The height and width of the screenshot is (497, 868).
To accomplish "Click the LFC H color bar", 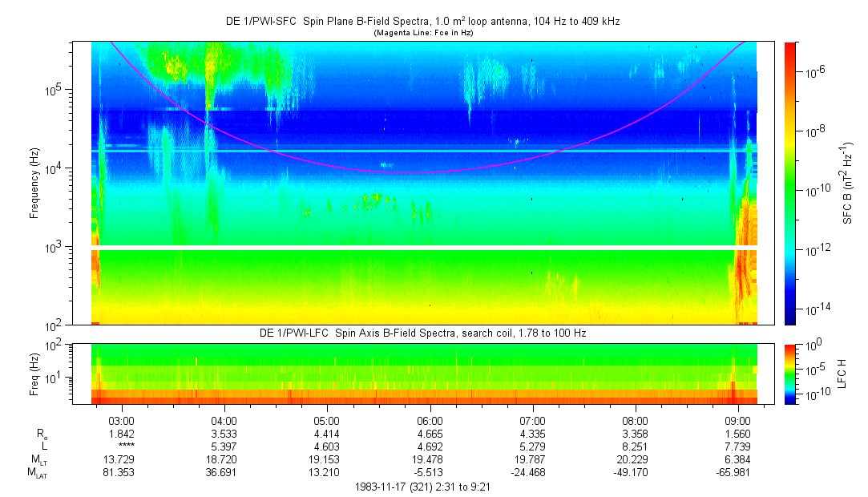I will tap(790, 373).
